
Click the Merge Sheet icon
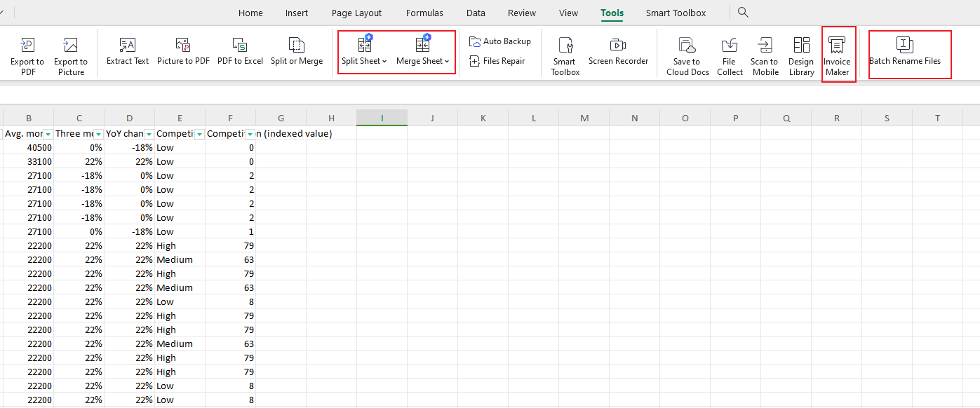coord(422,43)
